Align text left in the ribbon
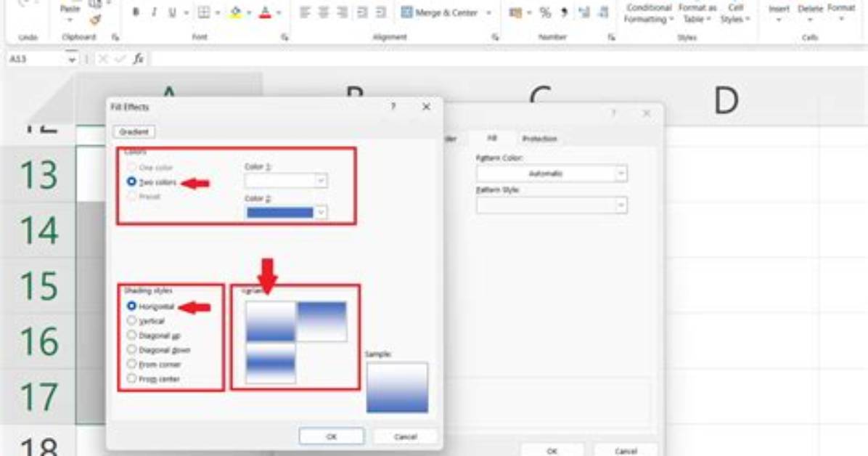 (x=305, y=12)
